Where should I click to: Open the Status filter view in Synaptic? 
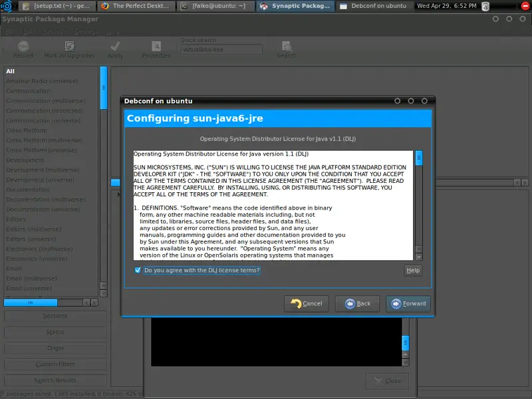(55, 332)
